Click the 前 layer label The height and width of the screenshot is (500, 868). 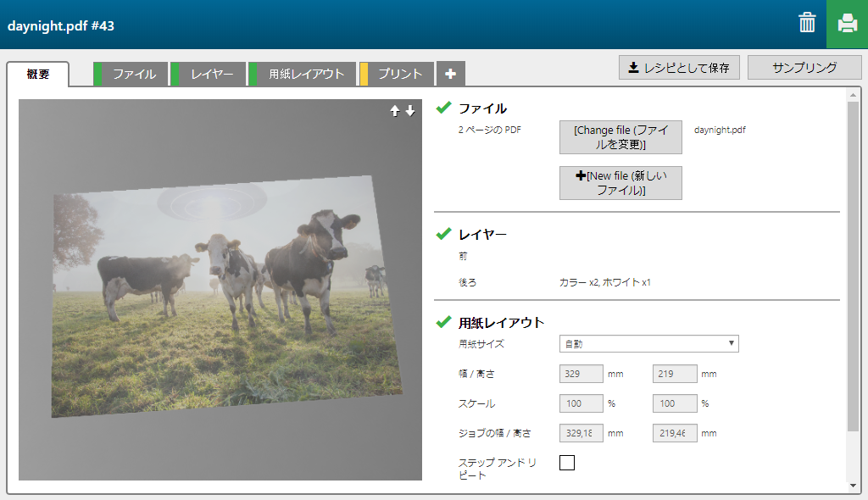pyautogui.click(x=463, y=257)
